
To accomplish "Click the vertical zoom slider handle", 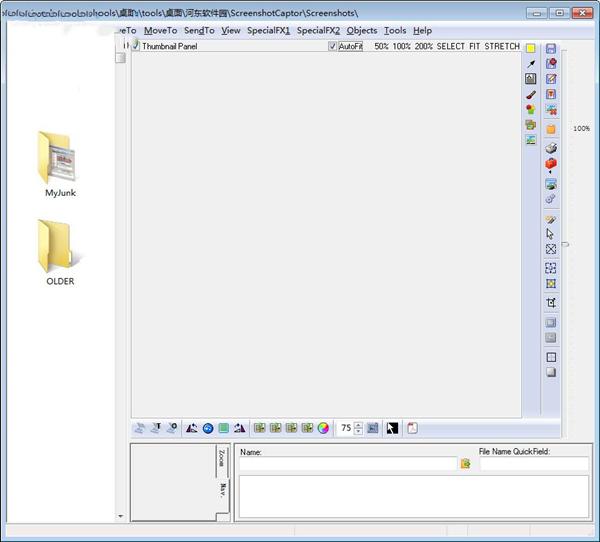I will click(565, 244).
